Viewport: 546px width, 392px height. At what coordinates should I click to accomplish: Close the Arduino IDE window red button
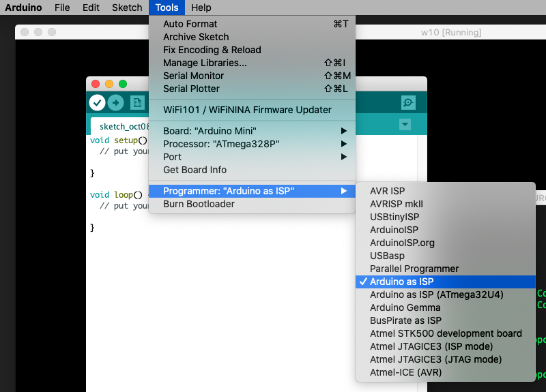click(x=96, y=84)
